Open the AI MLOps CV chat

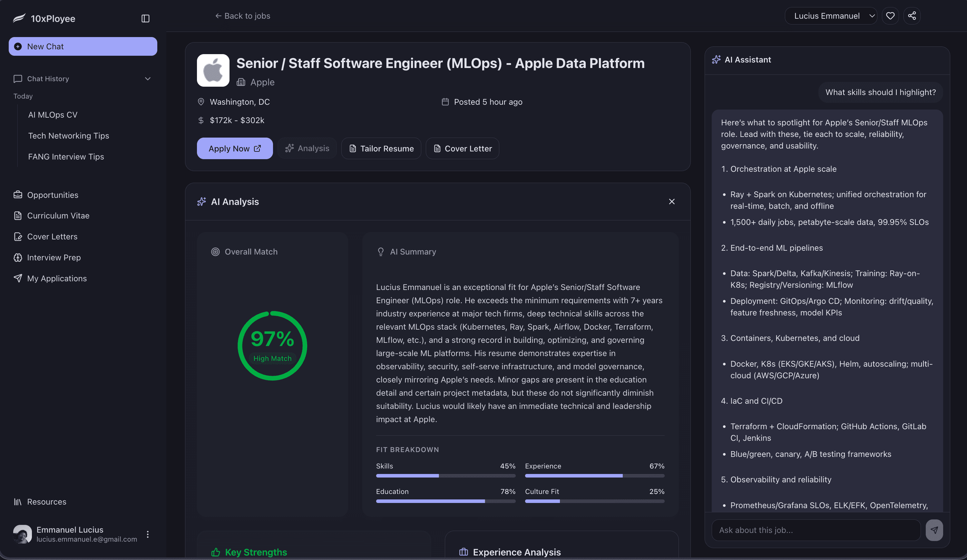pyautogui.click(x=53, y=115)
